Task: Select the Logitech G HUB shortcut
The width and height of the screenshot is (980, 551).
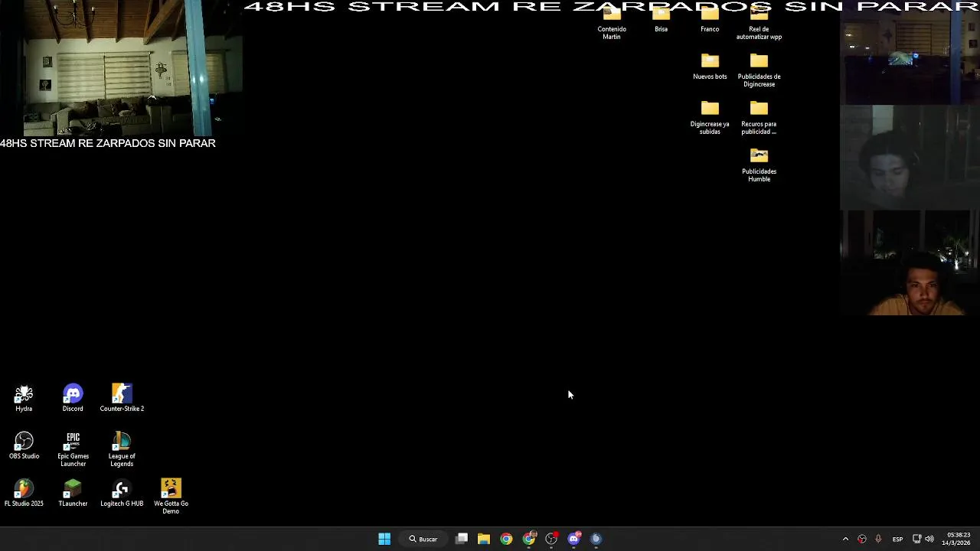Action: click(122, 494)
